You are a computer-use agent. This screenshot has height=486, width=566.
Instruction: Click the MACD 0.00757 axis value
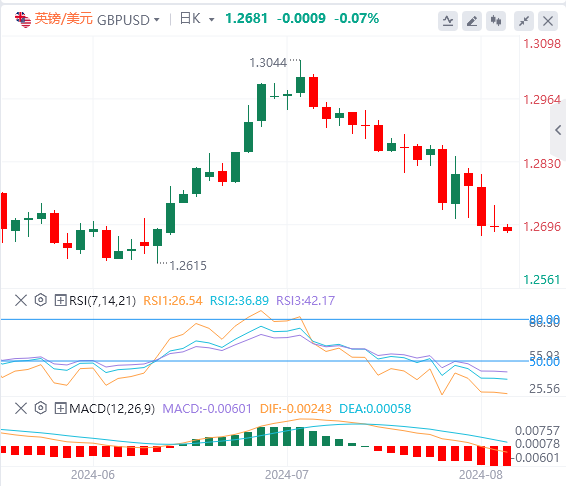click(x=537, y=430)
